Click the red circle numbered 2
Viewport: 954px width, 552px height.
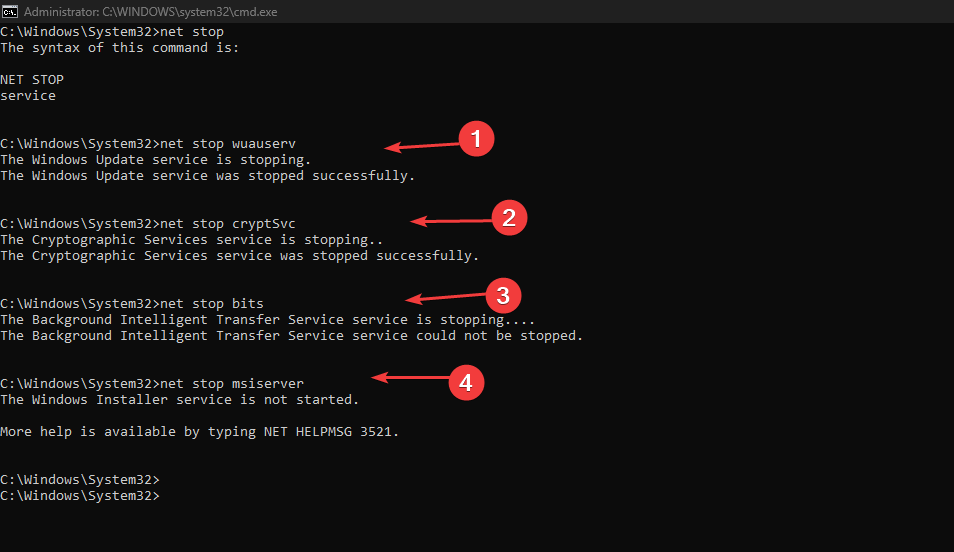tap(509, 218)
